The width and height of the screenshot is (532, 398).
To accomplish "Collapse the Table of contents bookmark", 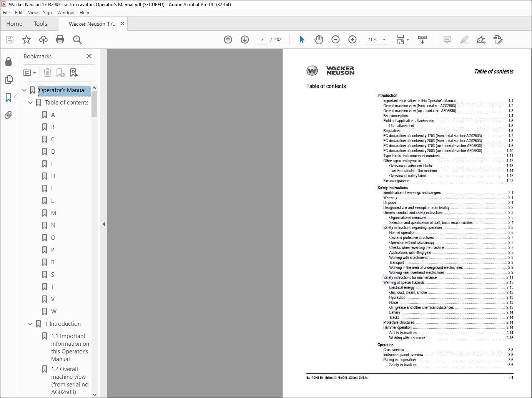I will [30, 103].
